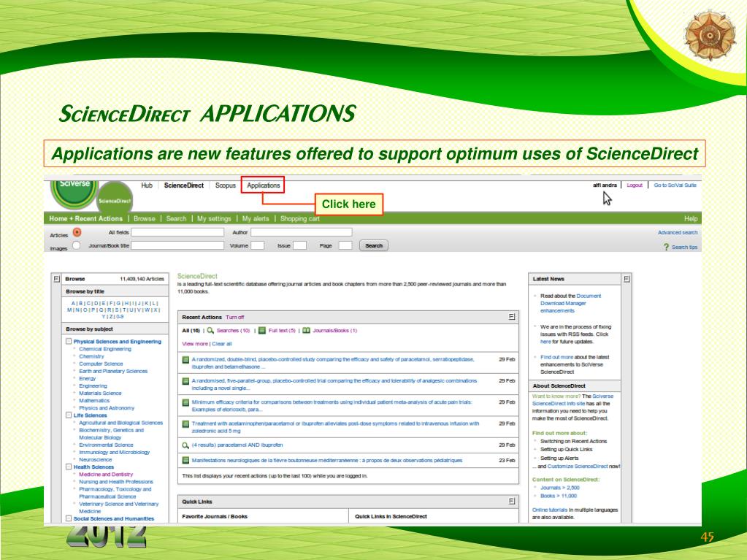Open Earth and Planetary Sciences subject

coord(113,372)
